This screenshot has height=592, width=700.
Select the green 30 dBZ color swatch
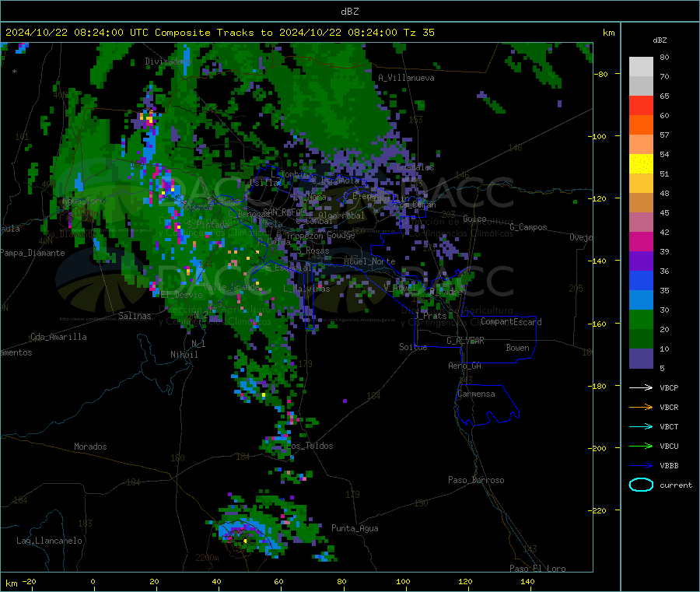tap(641, 319)
